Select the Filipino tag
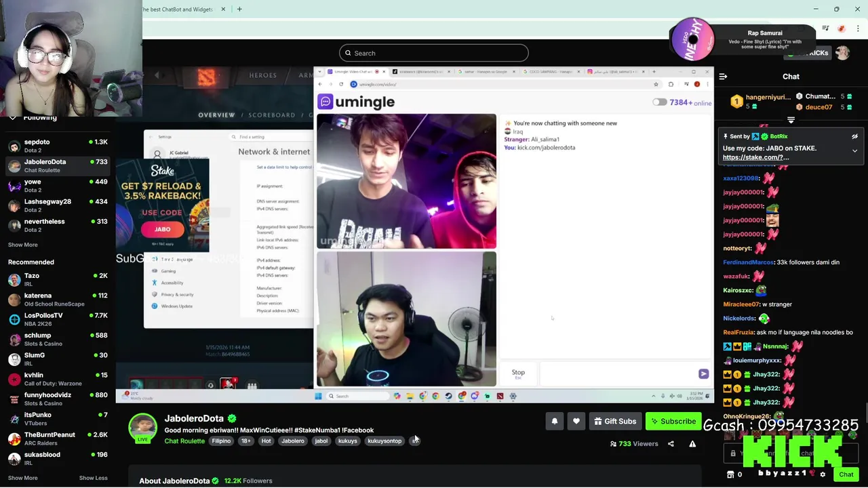 click(x=221, y=441)
